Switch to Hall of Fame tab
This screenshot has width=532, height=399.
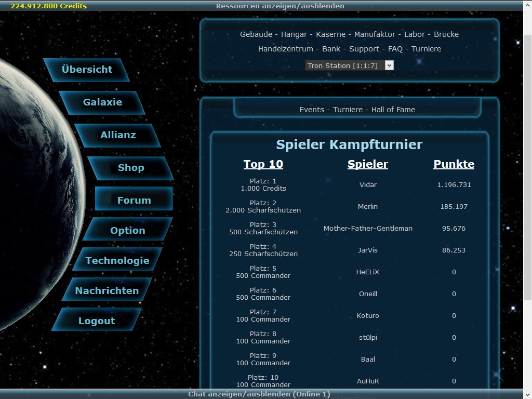tap(393, 110)
